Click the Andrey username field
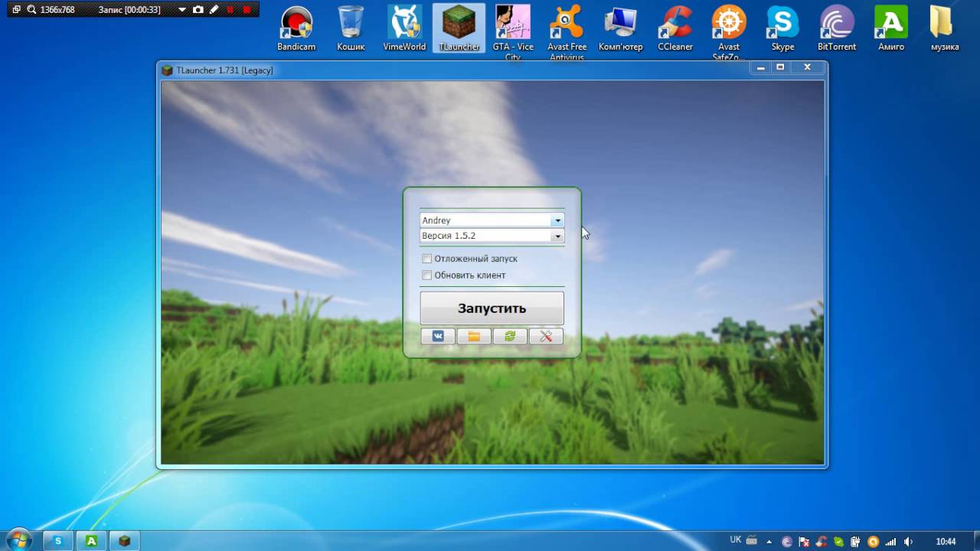980x551 pixels. [485, 220]
